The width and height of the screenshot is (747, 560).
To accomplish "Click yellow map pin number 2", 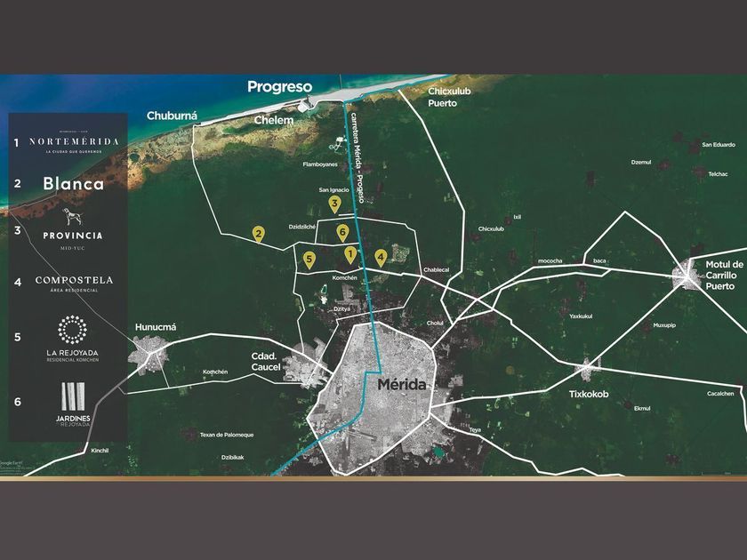I will pos(258,234).
